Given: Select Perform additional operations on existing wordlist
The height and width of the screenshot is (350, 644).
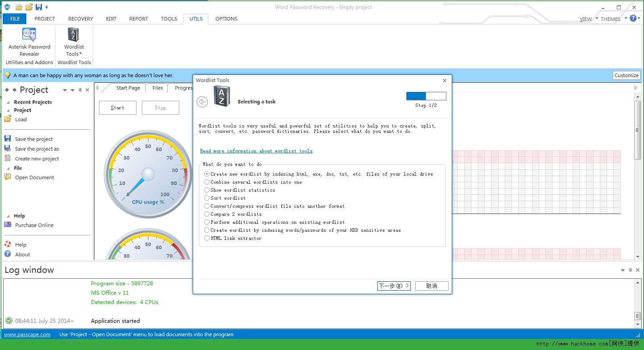Looking at the screenshot, I should click(274, 222).
